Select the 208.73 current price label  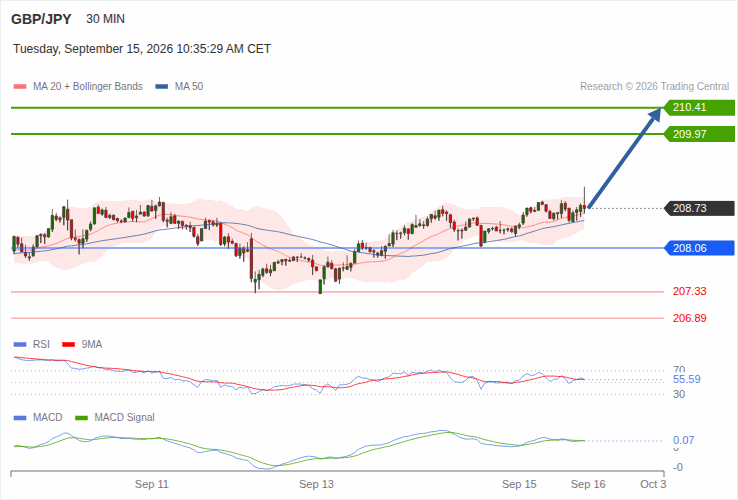699,208
